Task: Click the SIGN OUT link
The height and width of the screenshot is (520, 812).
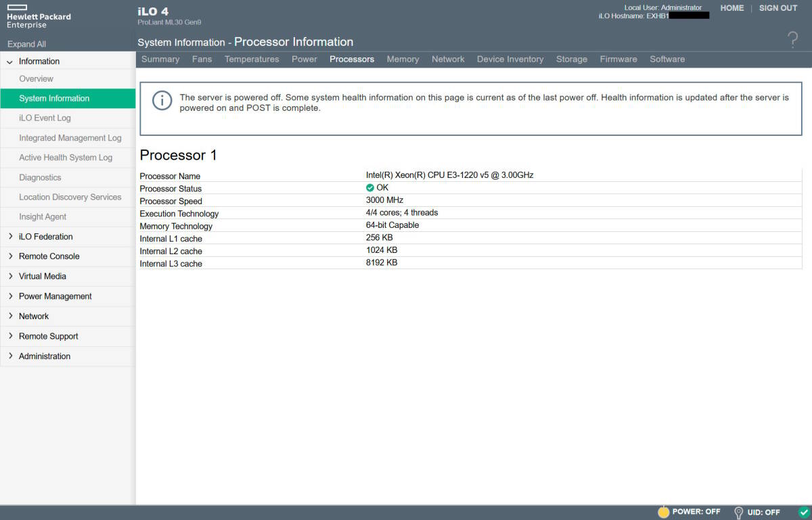Action: [x=778, y=8]
